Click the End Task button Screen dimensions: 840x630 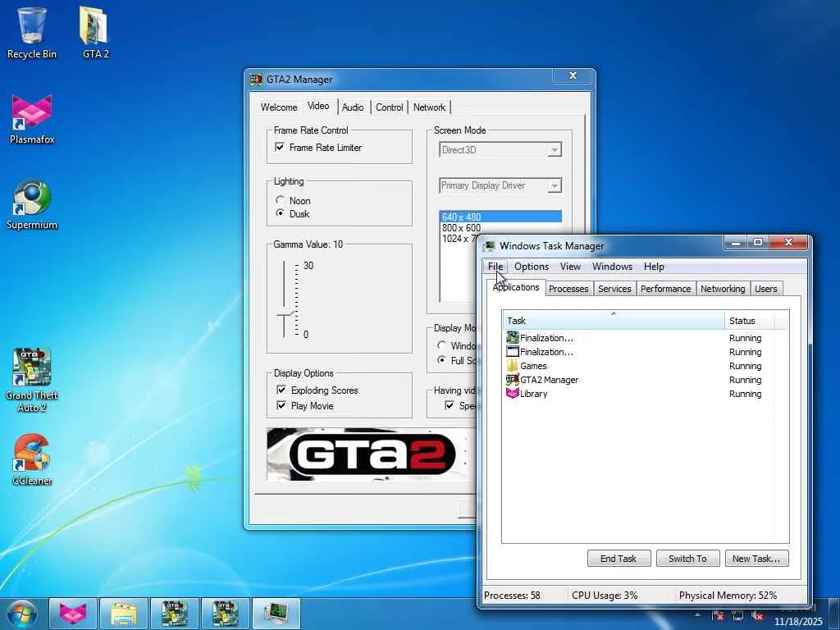(x=619, y=558)
